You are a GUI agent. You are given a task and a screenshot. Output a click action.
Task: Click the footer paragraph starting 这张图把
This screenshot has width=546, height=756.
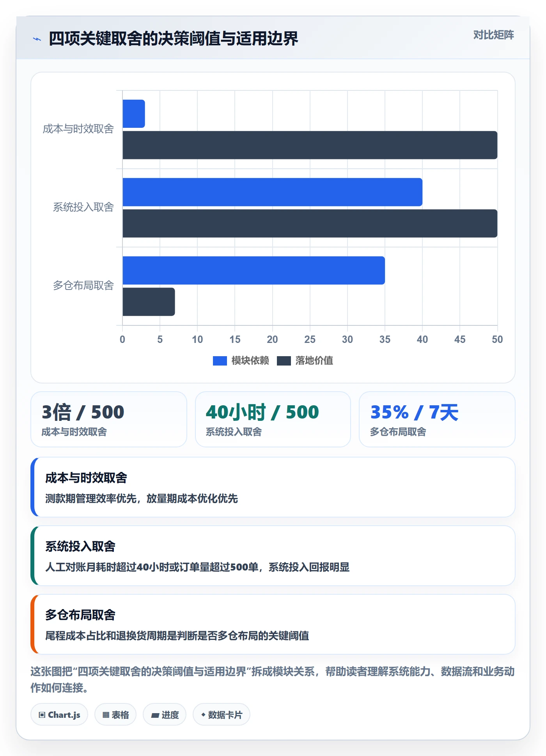pyautogui.click(x=273, y=680)
